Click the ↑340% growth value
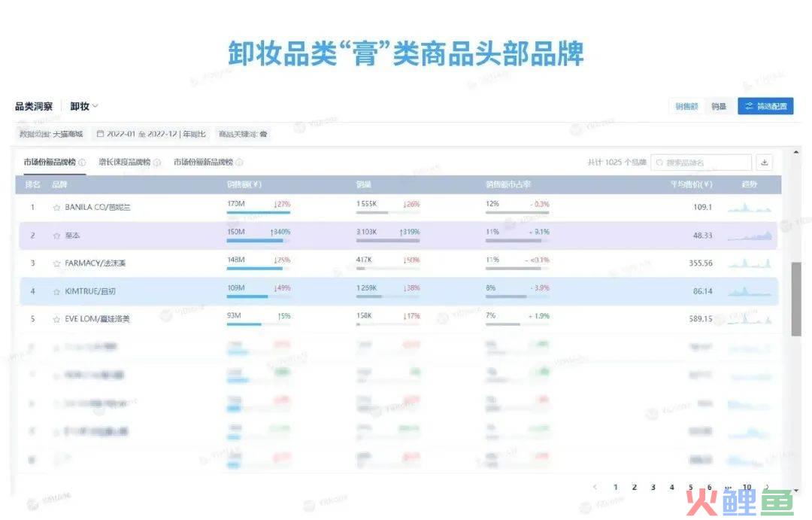The image size is (812, 520). pos(280,232)
